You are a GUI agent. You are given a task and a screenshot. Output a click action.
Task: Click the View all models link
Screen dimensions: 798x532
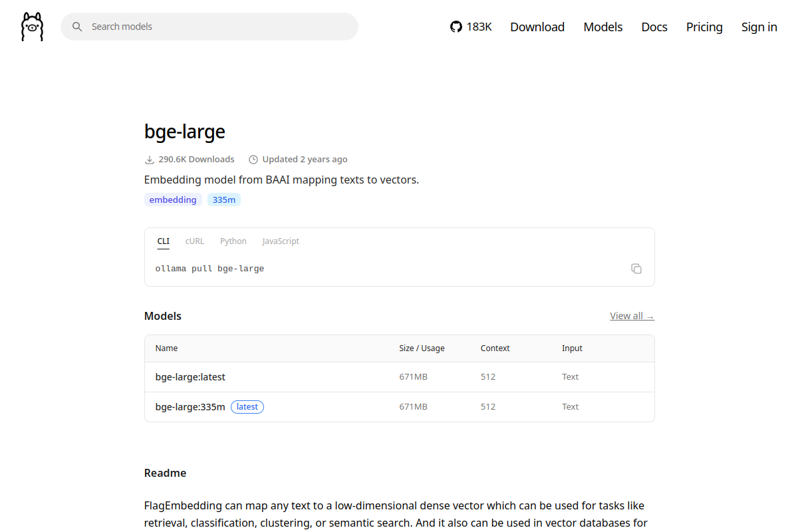click(x=632, y=316)
